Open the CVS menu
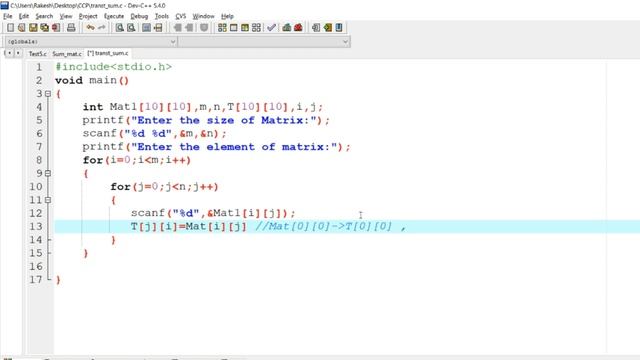 (x=181, y=16)
